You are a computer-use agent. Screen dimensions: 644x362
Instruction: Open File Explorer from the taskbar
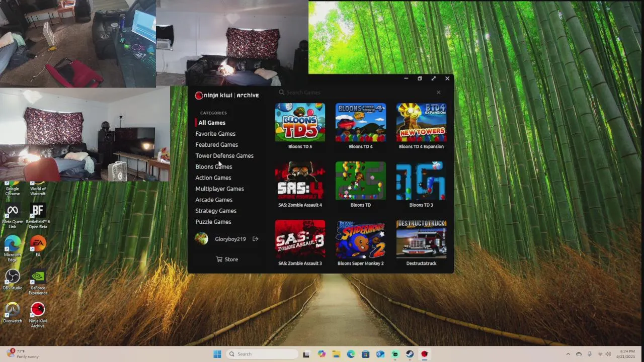pyautogui.click(x=336, y=354)
